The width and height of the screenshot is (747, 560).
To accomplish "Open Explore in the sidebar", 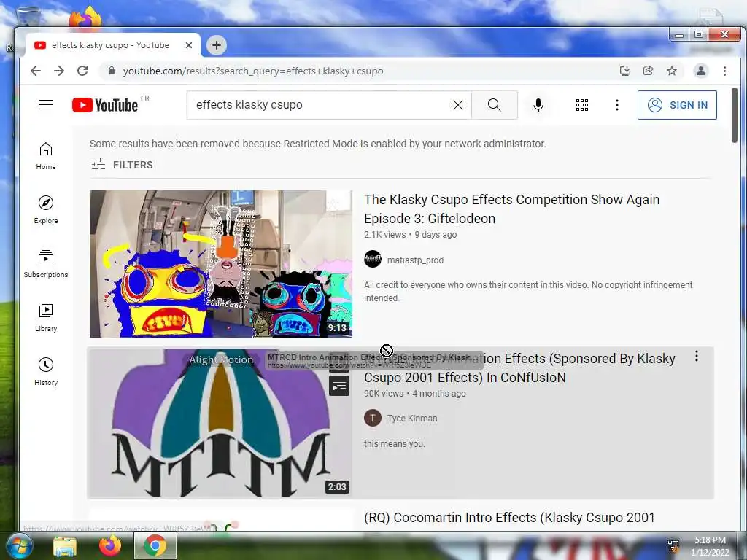I will (46, 209).
